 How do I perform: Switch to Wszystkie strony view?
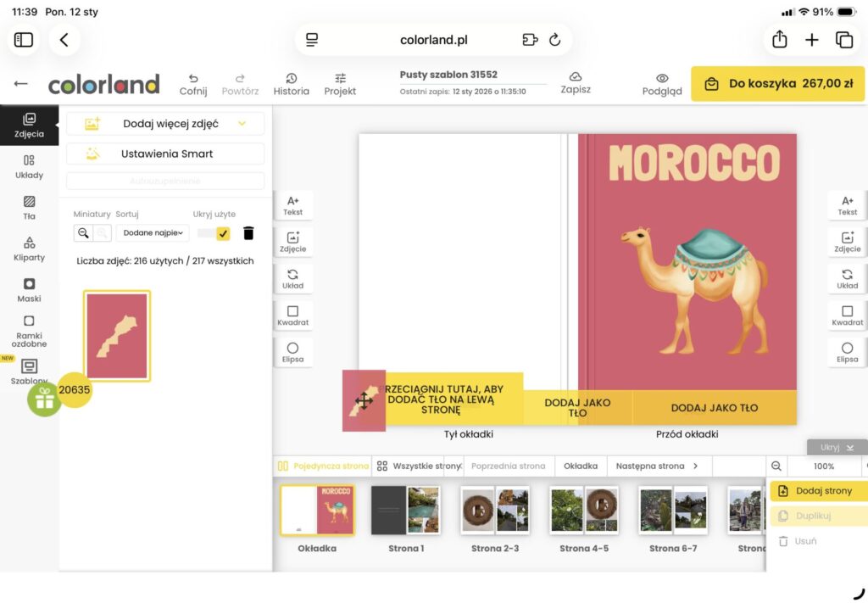(x=419, y=466)
